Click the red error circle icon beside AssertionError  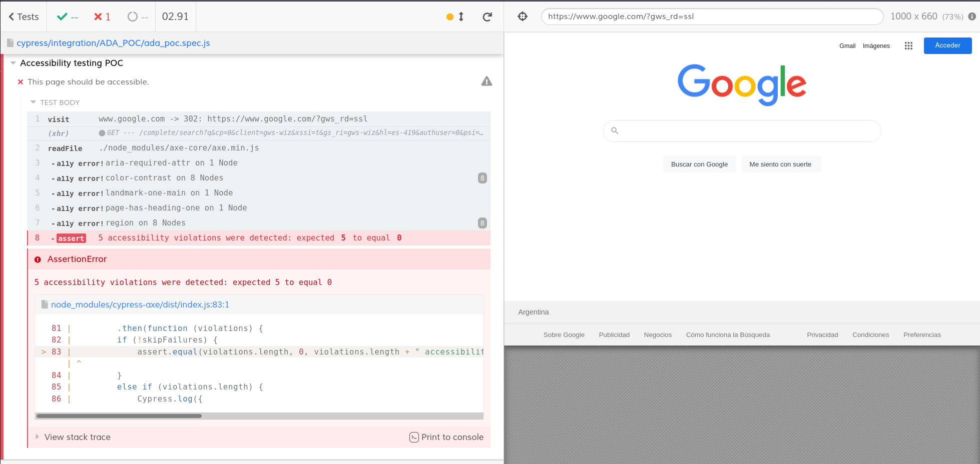38,259
